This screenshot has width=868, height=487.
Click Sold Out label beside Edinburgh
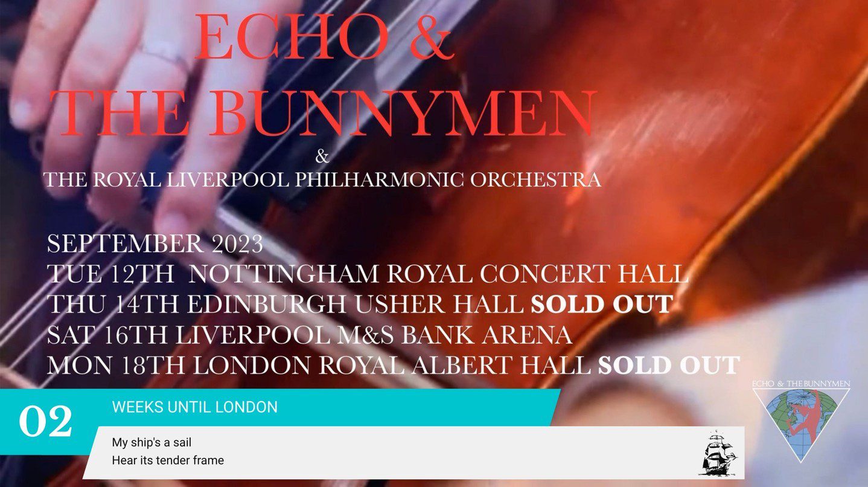602,305
